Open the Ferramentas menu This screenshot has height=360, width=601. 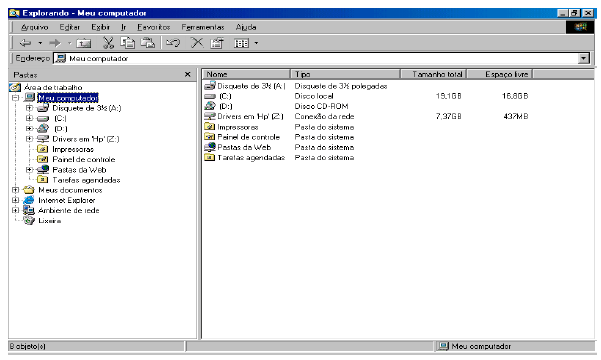(203, 27)
